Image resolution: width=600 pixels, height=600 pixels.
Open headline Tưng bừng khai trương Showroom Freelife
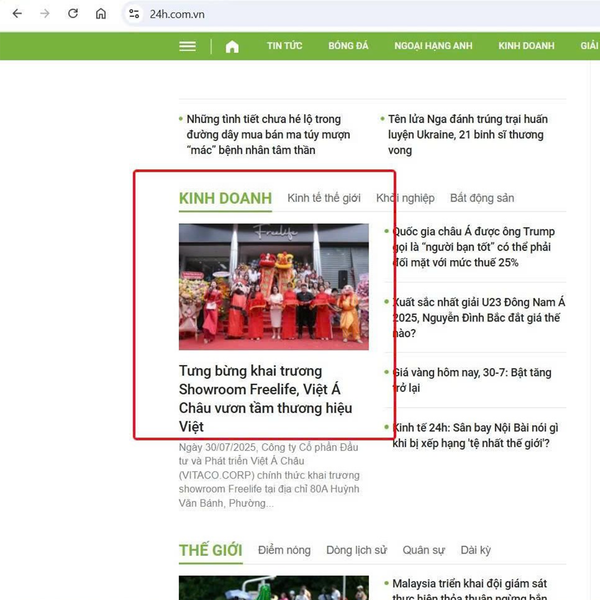266,399
